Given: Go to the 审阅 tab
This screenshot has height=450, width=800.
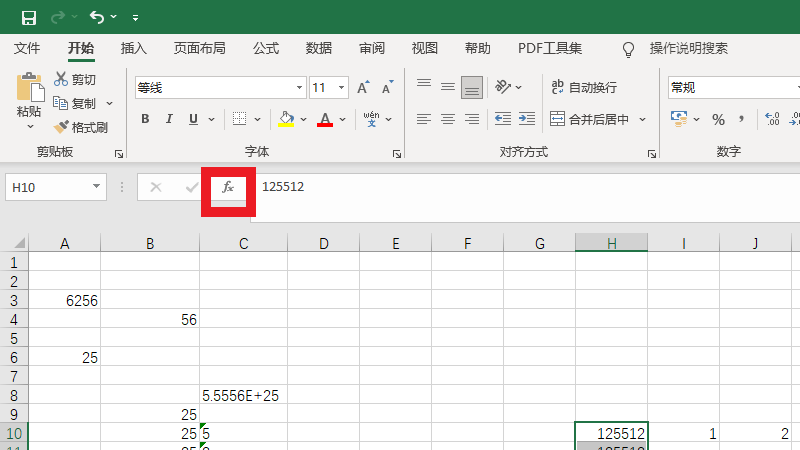Looking at the screenshot, I should (372, 48).
